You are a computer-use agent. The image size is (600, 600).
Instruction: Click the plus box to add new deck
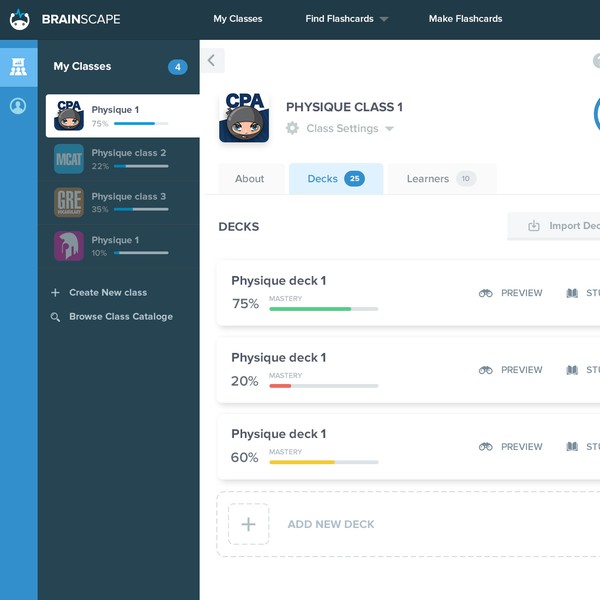[249, 524]
